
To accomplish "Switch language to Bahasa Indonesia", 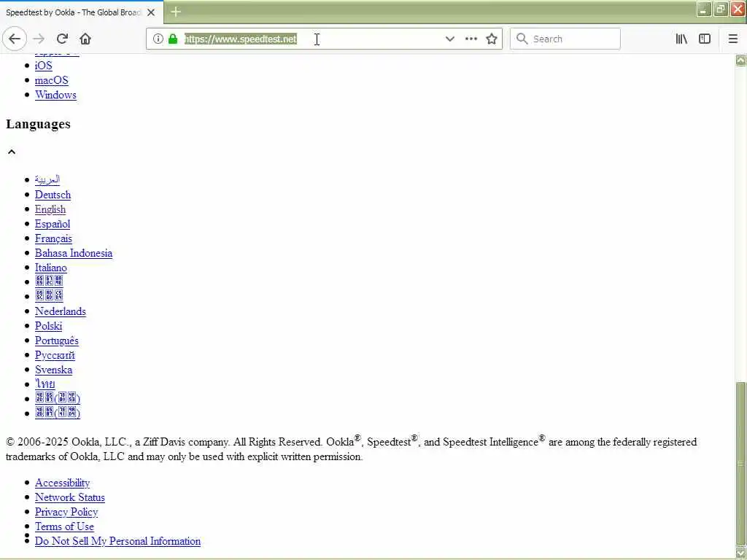I will [x=74, y=253].
